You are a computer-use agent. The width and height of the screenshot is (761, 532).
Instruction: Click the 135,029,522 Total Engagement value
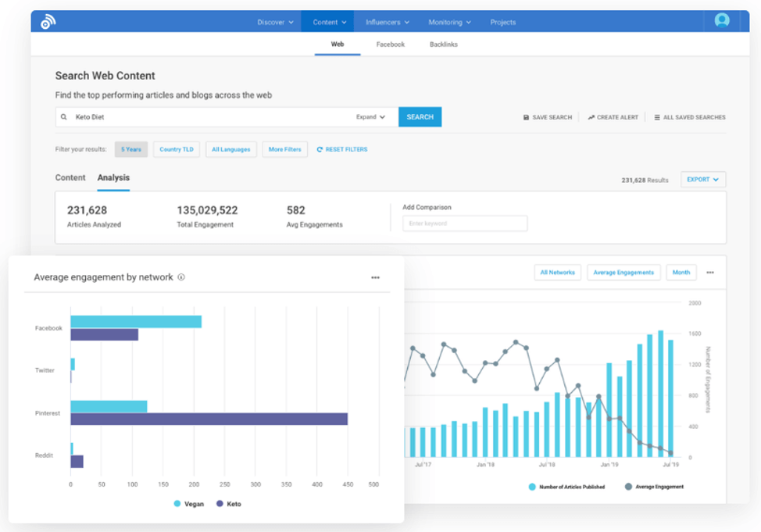pos(207,210)
